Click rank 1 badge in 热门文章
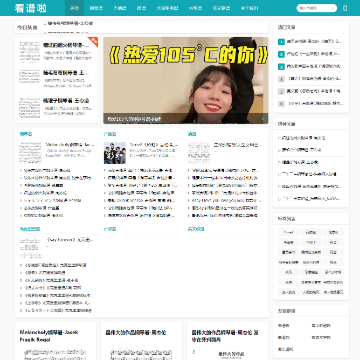Screen dimensions: 360x360 pos(281,42)
